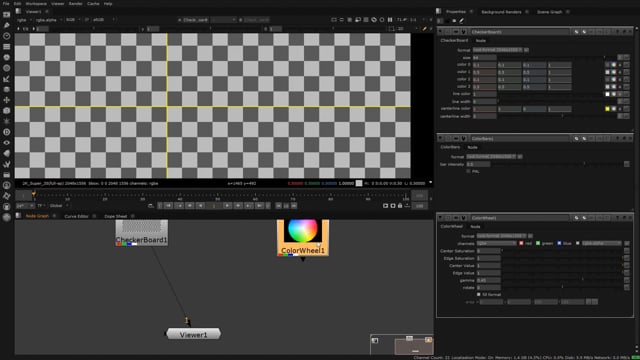Click the ColorWheel gamma input field
Viewport: 640px width, 360px height.
(x=489, y=280)
